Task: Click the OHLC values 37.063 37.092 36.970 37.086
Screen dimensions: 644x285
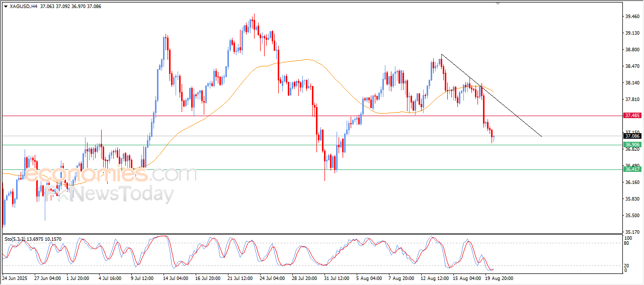Action: 69,7
